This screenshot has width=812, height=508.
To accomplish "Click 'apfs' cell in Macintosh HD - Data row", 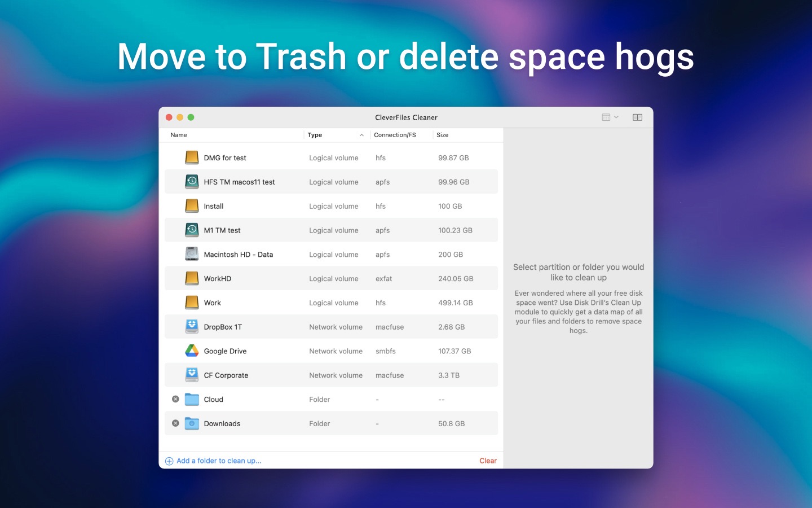I will point(383,255).
